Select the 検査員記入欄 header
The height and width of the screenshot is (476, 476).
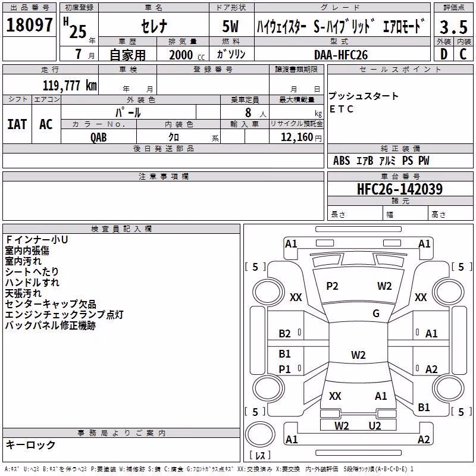pos(121,229)
